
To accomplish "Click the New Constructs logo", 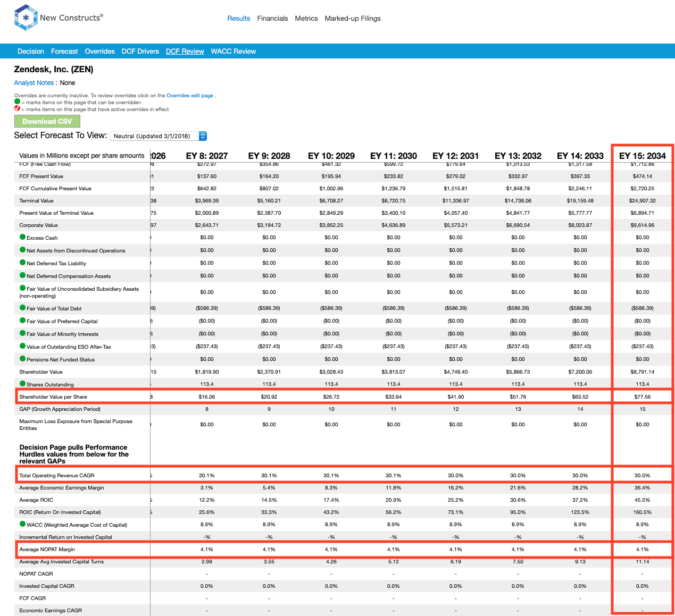I will pyautogui.click(x=59, y=18).
